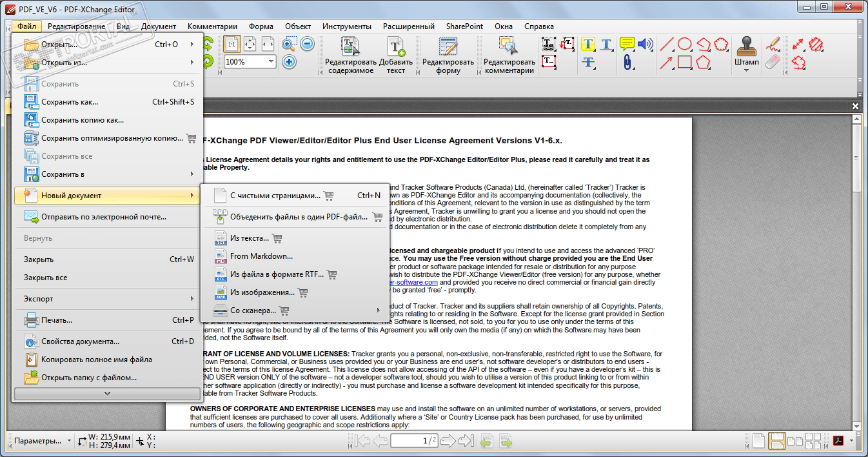Select the Distance measurement tool
The width and height of the screenshot is (868, 457).
tap(798, 44)
